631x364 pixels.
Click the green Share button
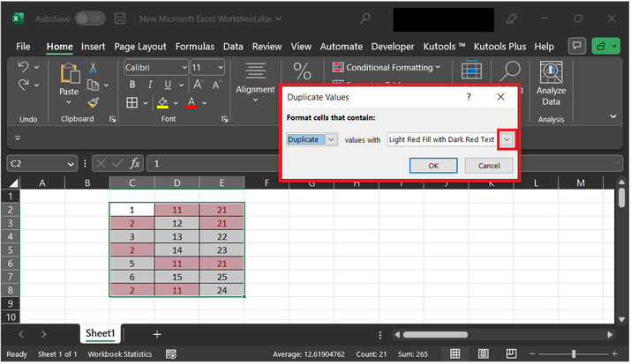coord(605,46)
